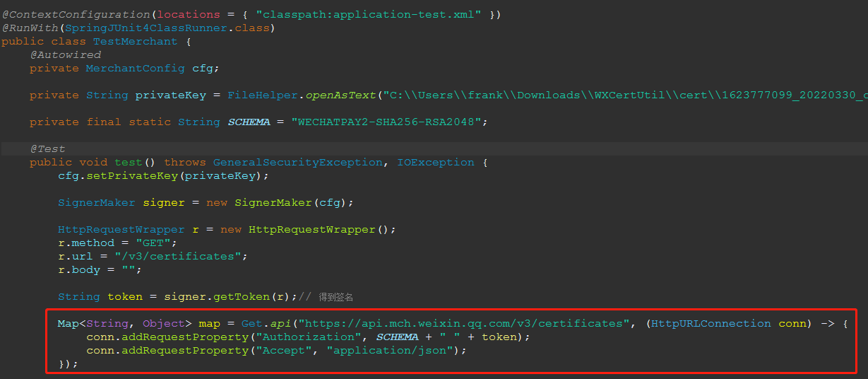868x379 pixels.
Task: Click the FileHelper class reference
Action: coord(263,95)
